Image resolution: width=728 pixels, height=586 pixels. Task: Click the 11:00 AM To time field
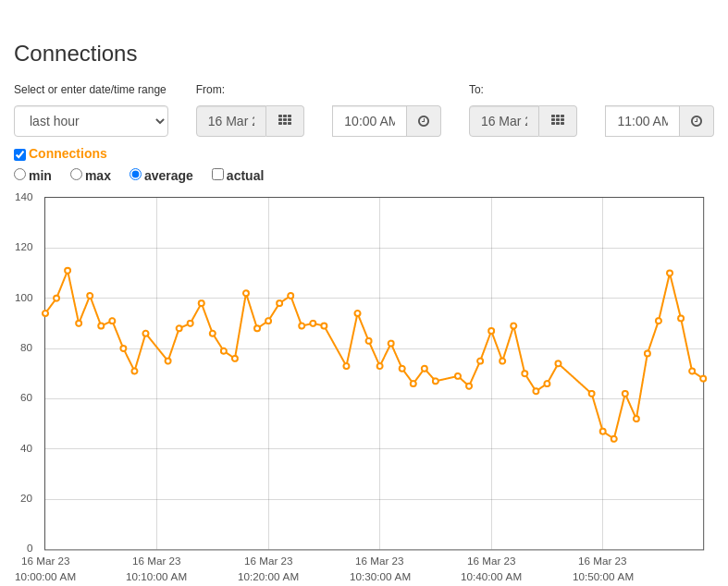coord(643,121)
